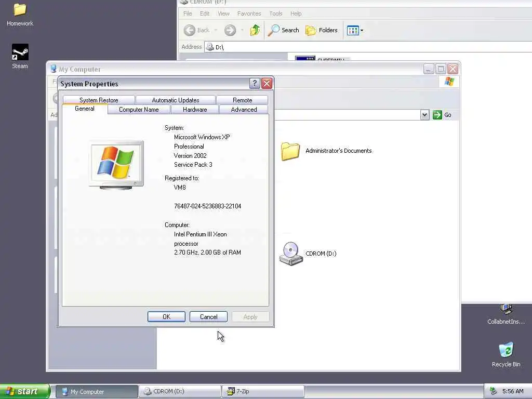This screenshot has height=399, width=532.
Task: Click the D:\ address field
Action: click(x=368, y=47)
